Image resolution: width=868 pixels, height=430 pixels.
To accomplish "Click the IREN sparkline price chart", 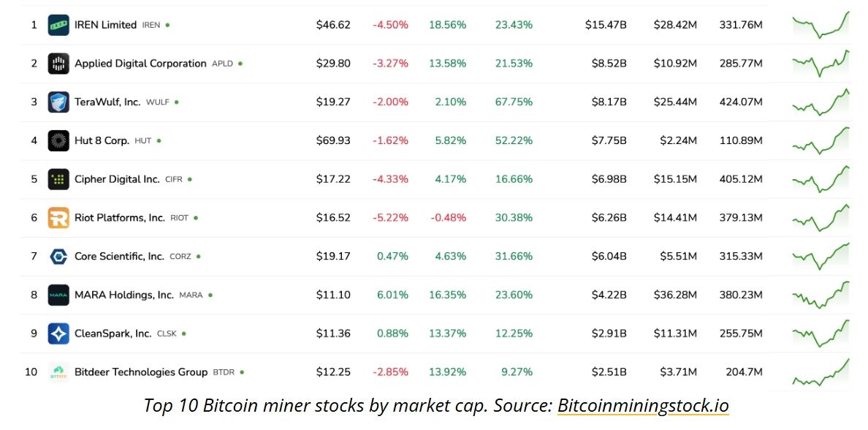I will pos(821,25).
